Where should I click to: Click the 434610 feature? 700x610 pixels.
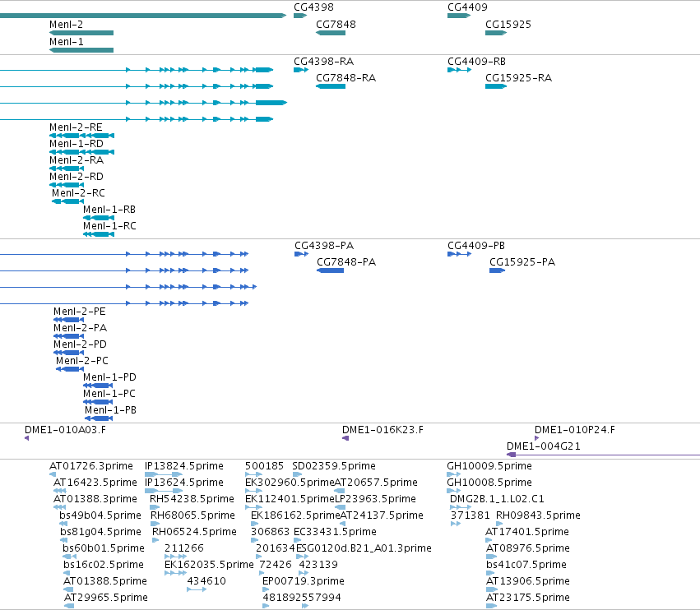point(197,590)
